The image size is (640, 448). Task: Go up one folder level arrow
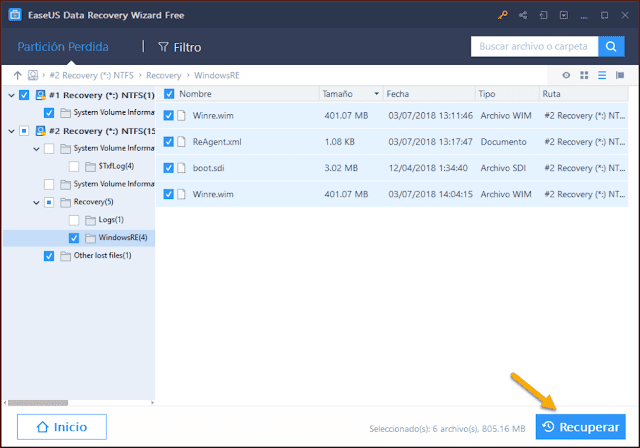(x=17, y=75)
